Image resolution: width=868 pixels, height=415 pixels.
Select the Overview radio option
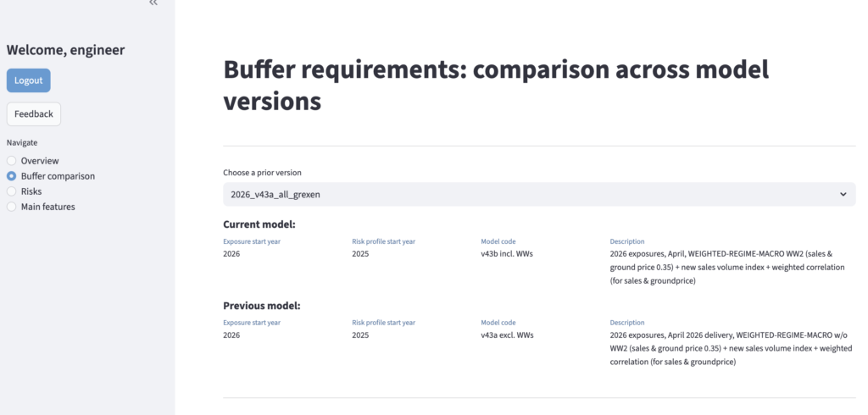12,161
